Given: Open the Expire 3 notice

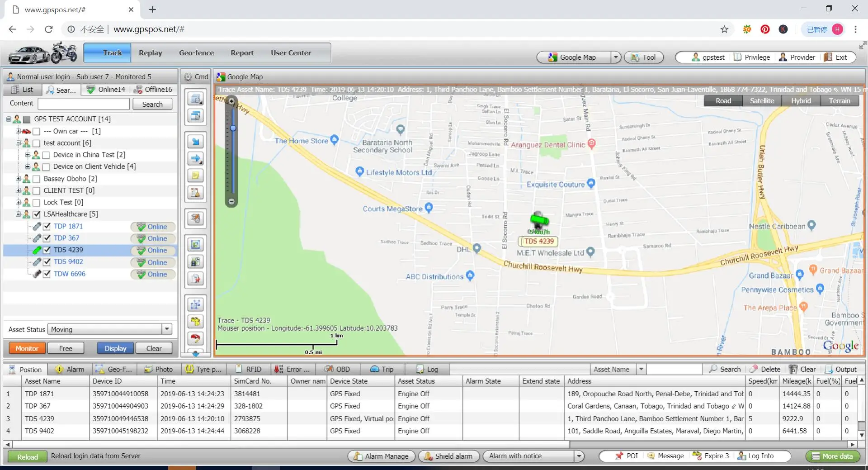Looking at the screenshot, I should point(711,456).
